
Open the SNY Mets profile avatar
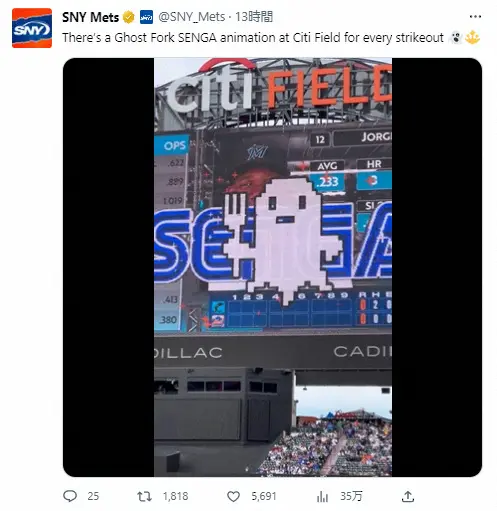(x=32, y=28)
